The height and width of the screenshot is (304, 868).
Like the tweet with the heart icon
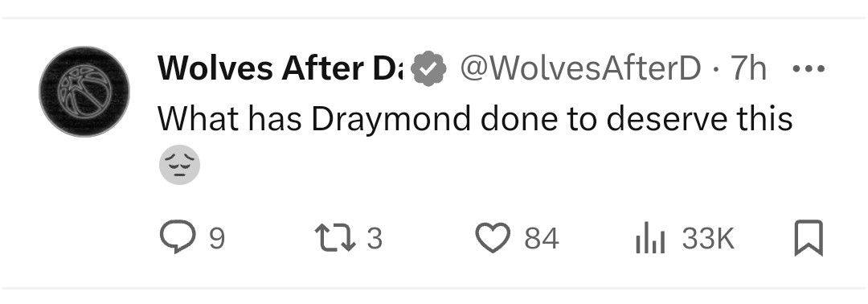pyautogui.click(x=493, y=238)
